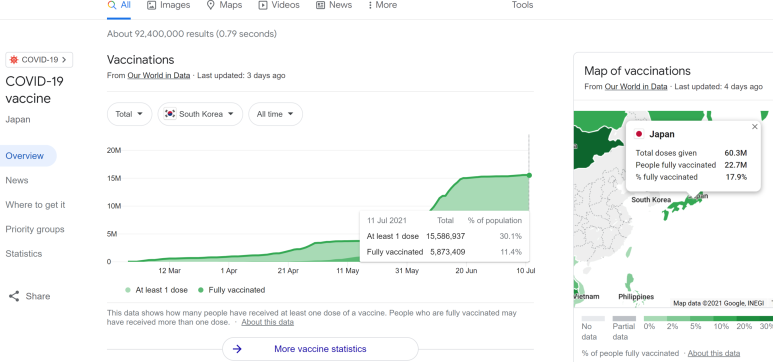Open the Priority groups section

[35, 229]
